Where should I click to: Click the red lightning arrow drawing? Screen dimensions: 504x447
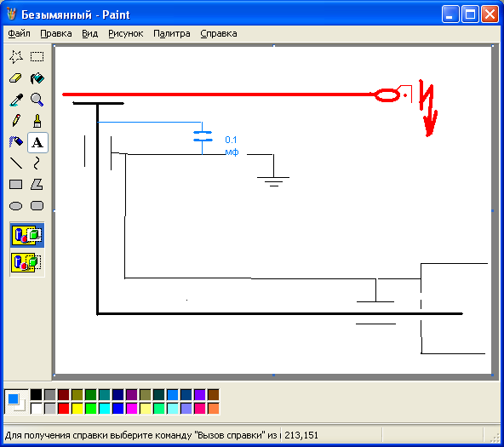[x=428, y=108]
